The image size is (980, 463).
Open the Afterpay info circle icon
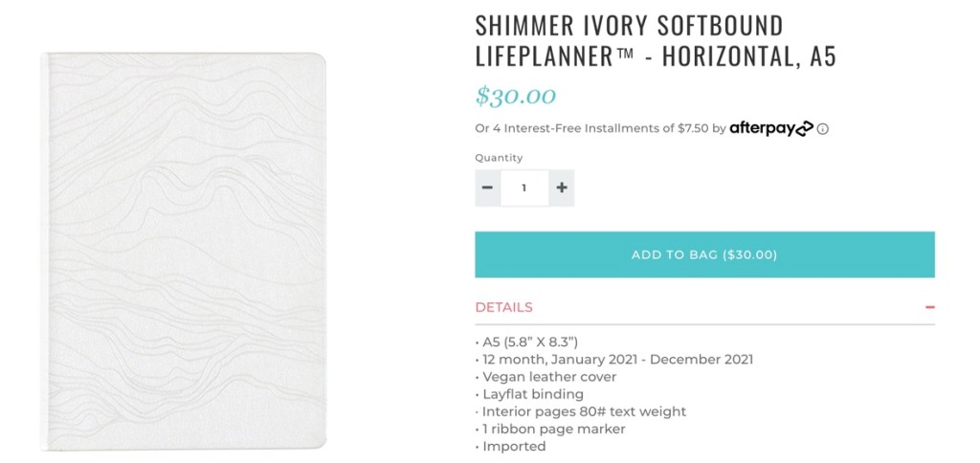click(823, 129)
